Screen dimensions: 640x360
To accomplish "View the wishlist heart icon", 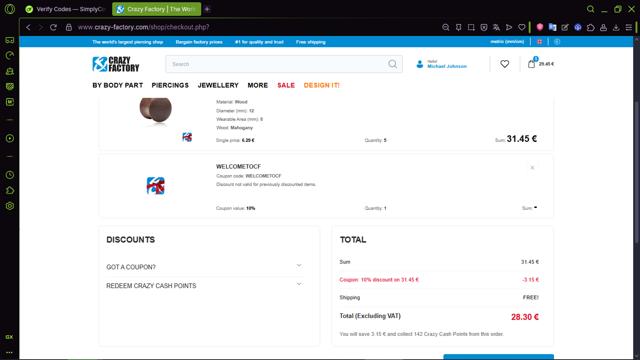I will 505,64.
